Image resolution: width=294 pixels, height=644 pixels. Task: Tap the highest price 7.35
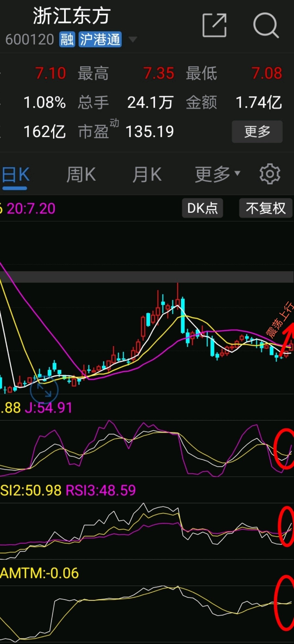coord(159,73)
